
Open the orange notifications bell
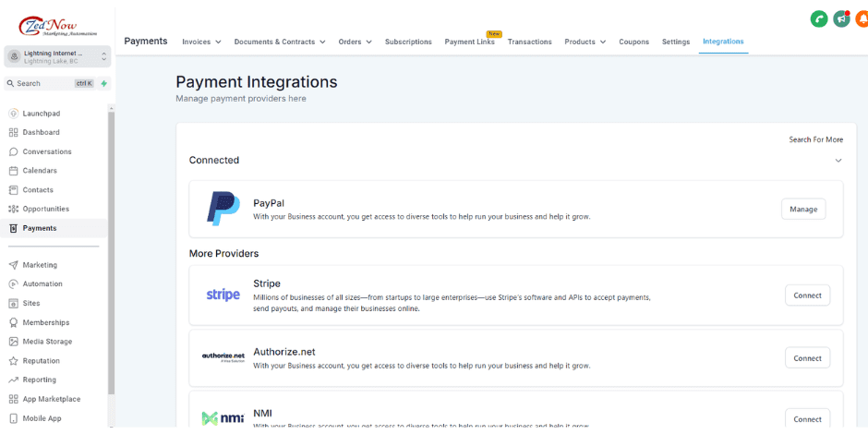click(x=862, y=18)
